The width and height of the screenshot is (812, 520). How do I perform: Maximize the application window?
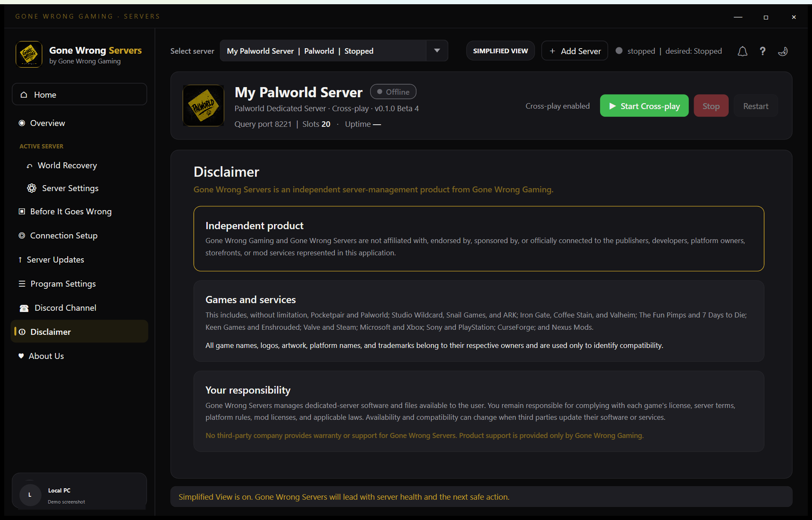coord(766,17)
